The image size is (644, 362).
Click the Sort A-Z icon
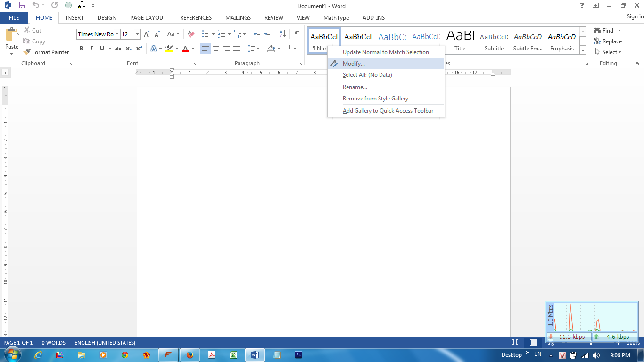pyautogui.click(x=282, y=34)
